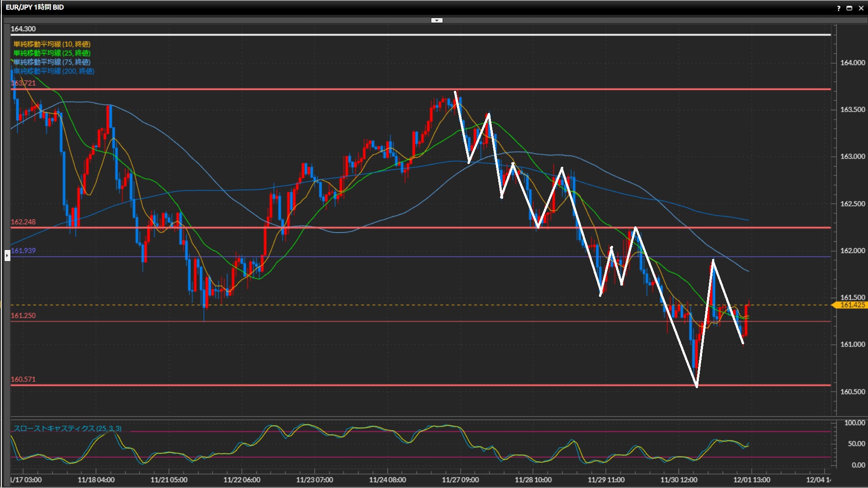This screenshot has width=868, height=488.
Task: Select the 200-period moving average legend
Action: 54,71
